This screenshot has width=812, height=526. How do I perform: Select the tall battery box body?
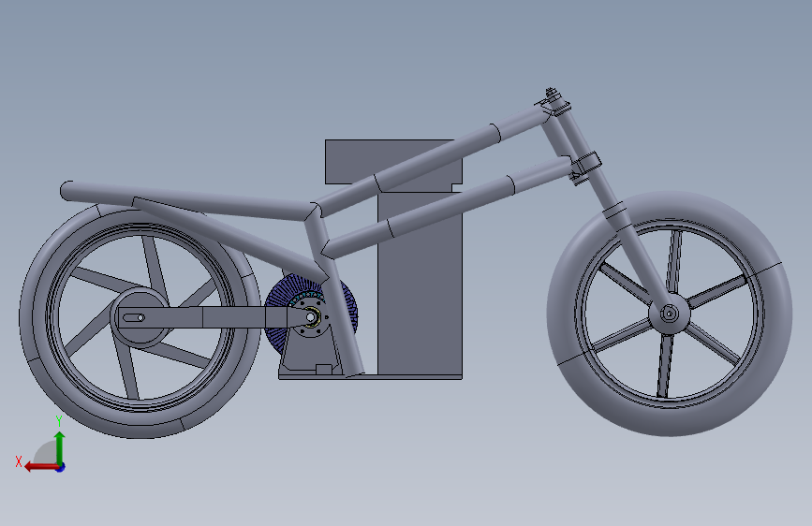(x=420, y=283)
